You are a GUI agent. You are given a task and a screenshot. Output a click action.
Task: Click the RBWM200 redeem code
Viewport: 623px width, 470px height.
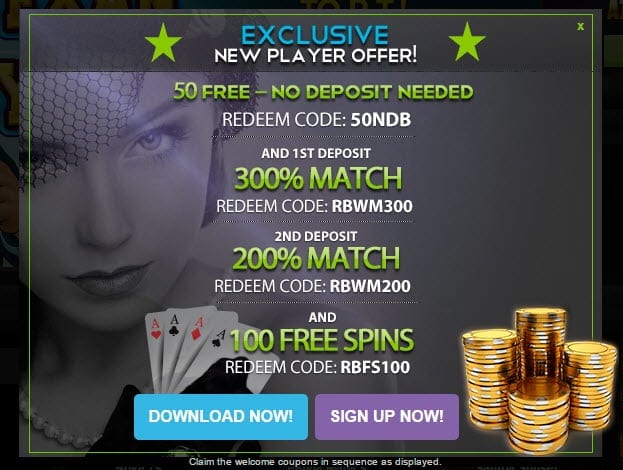coord(370,286)
